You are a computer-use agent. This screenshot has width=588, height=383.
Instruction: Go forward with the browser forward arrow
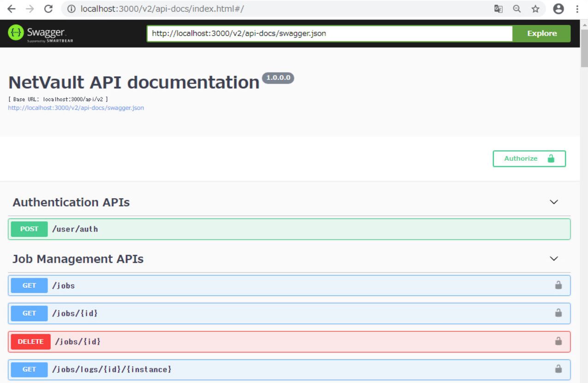pos(30,9)
